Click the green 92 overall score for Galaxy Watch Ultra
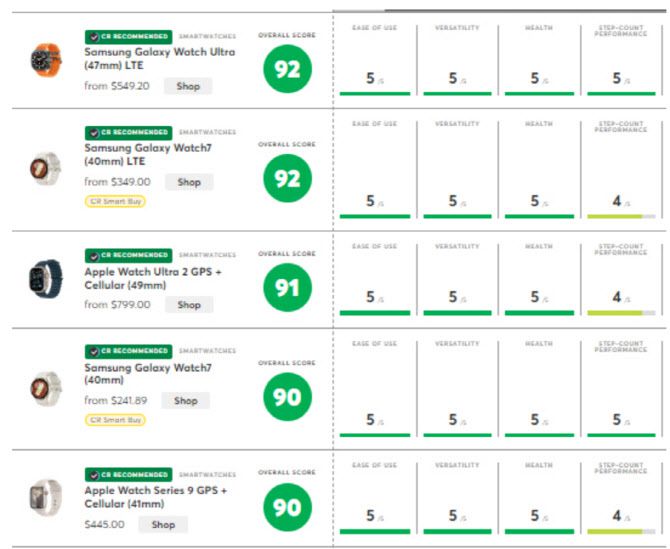 click(x=287, y=71)
